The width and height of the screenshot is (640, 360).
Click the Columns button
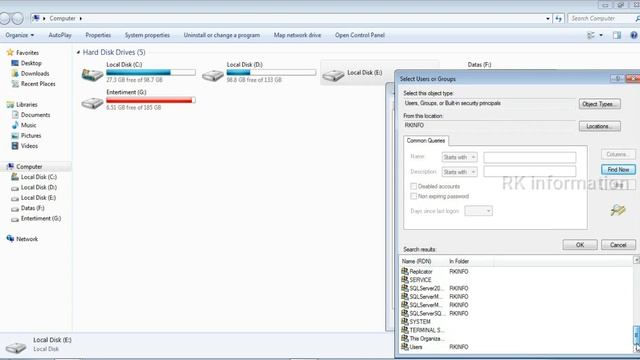tap(618, 154)
